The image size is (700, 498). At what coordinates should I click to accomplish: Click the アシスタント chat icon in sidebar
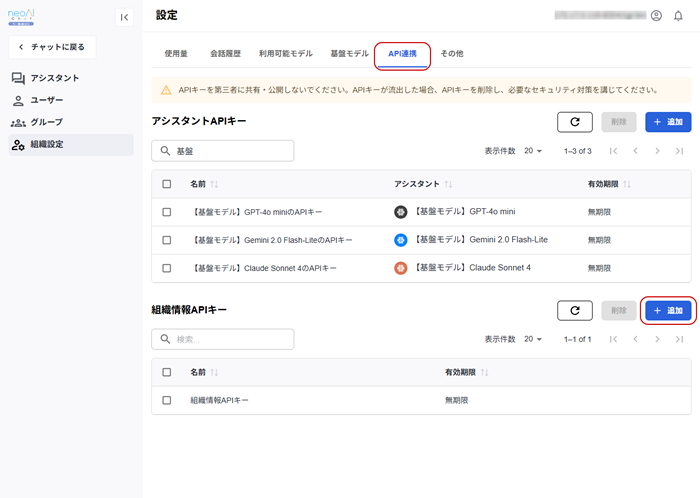coord(18,78)
